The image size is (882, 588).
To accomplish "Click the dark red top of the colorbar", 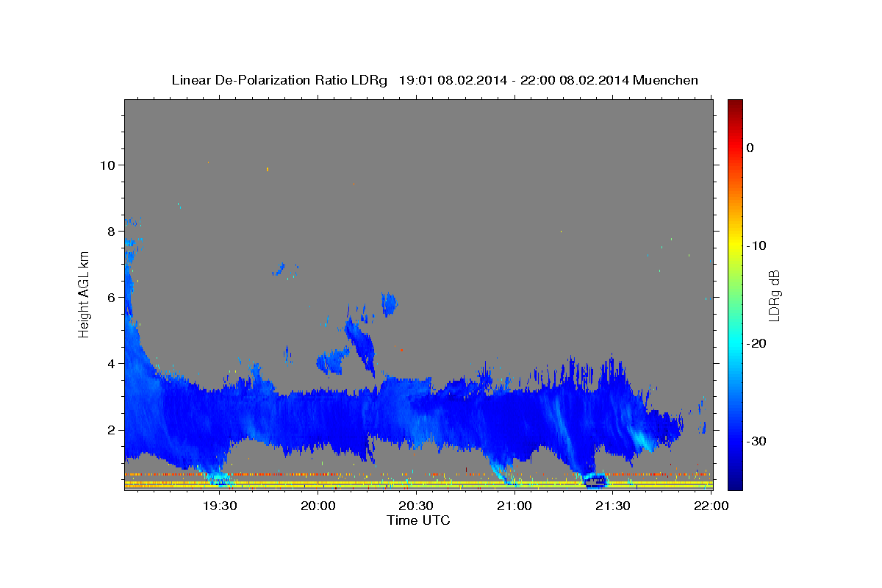I will pos(735,105).
